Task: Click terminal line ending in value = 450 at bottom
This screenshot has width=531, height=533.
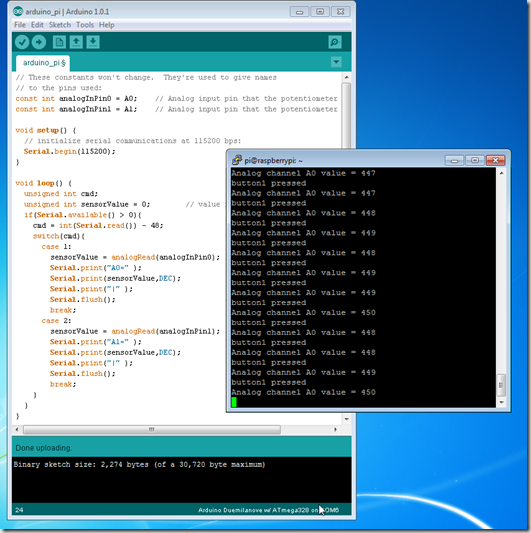Action: point(303,392)
